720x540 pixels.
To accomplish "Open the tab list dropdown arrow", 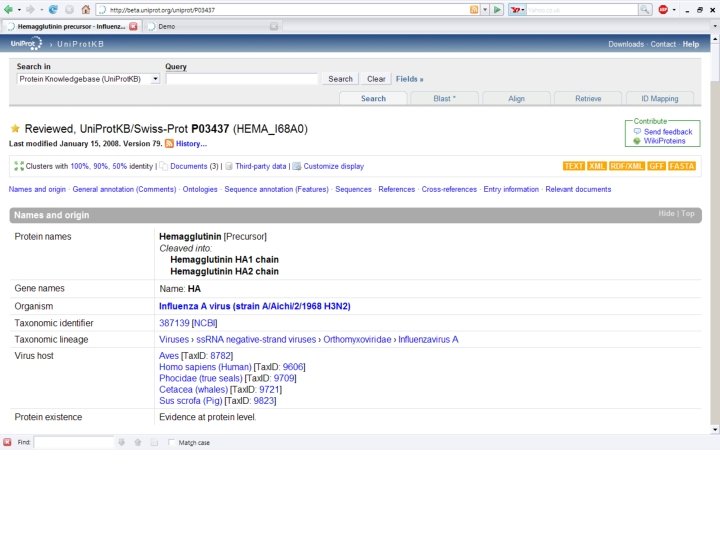I will [714, 26].
